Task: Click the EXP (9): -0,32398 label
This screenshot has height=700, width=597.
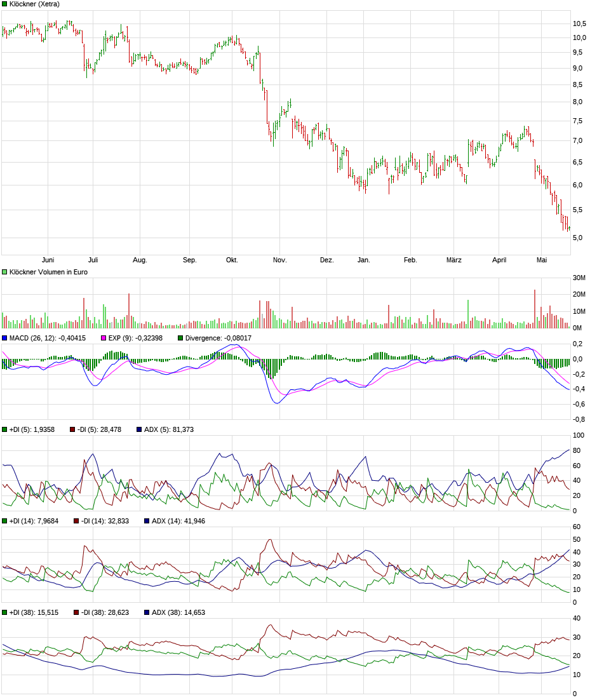Action: pos(135,338)
